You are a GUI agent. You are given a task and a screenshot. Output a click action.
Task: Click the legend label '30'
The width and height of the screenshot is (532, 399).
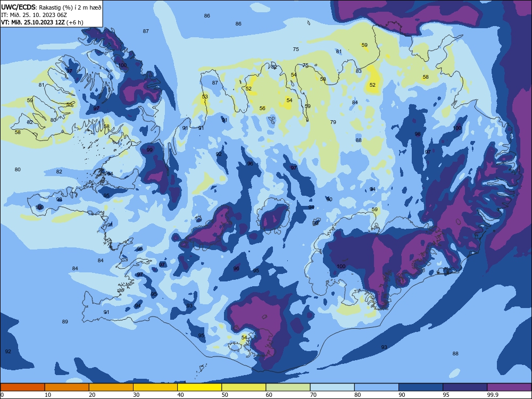(136, 395)
